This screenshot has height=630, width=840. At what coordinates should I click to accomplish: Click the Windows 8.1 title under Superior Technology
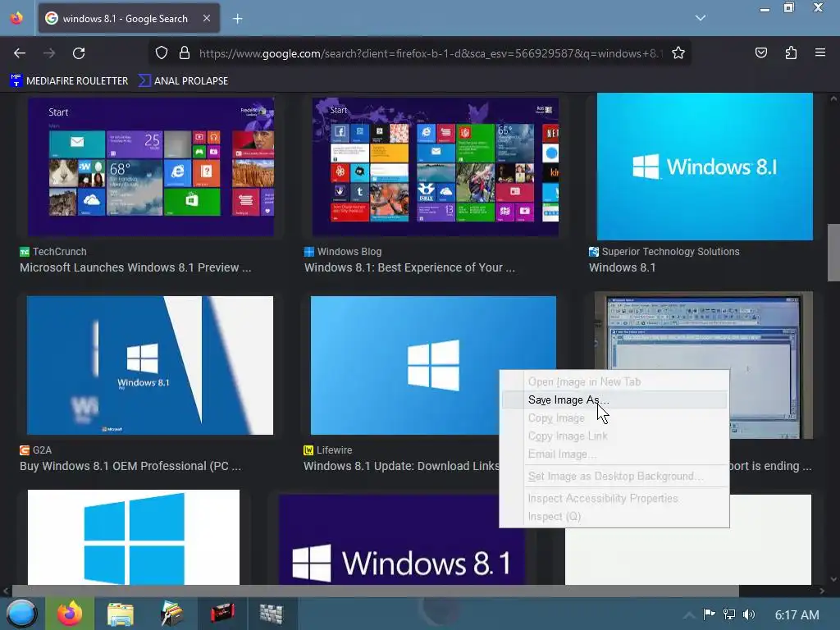pos(622,268)
